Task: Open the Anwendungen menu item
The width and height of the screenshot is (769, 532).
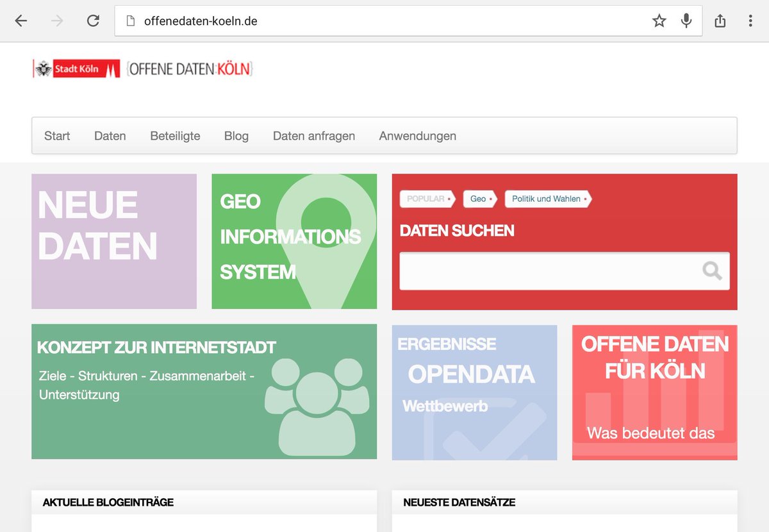Action: point(418,136)
